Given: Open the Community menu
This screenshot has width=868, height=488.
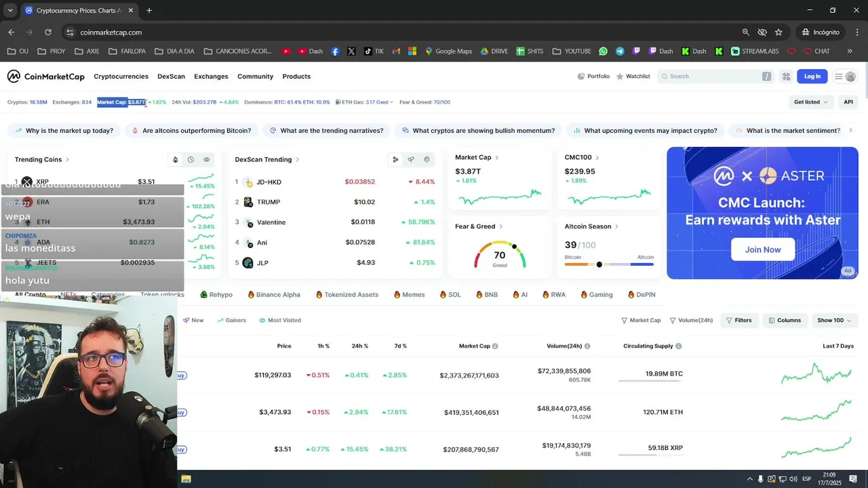Looking at the screenshot, I should click(x=255, y=77).
